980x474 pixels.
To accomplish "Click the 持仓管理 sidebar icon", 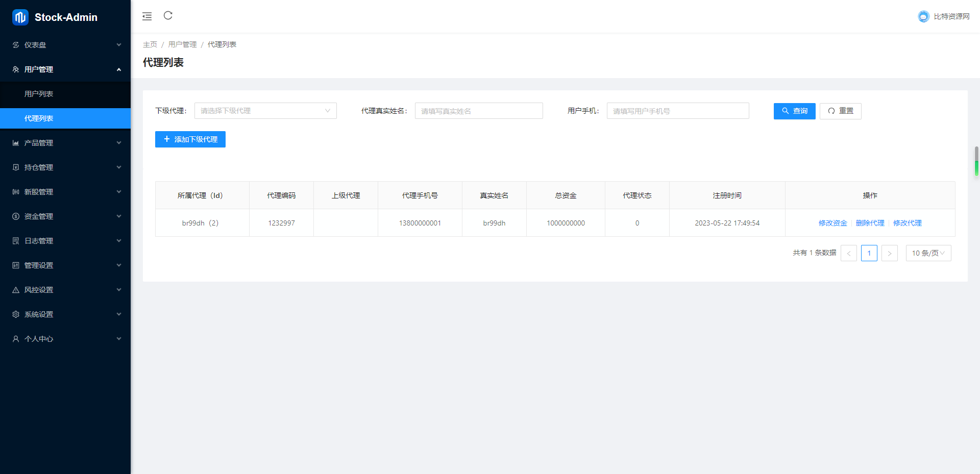I will point(15,167).
